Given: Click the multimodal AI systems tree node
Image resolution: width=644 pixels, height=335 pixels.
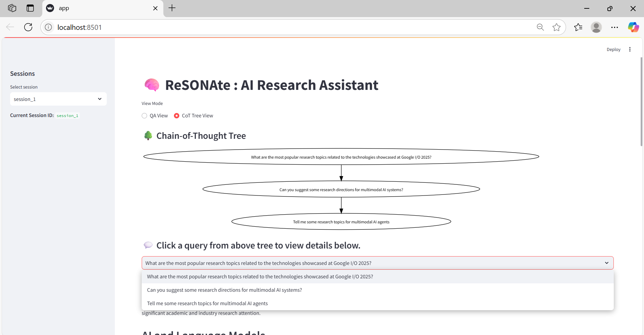Looking at the screenshot, I should (x=341, y=189).
